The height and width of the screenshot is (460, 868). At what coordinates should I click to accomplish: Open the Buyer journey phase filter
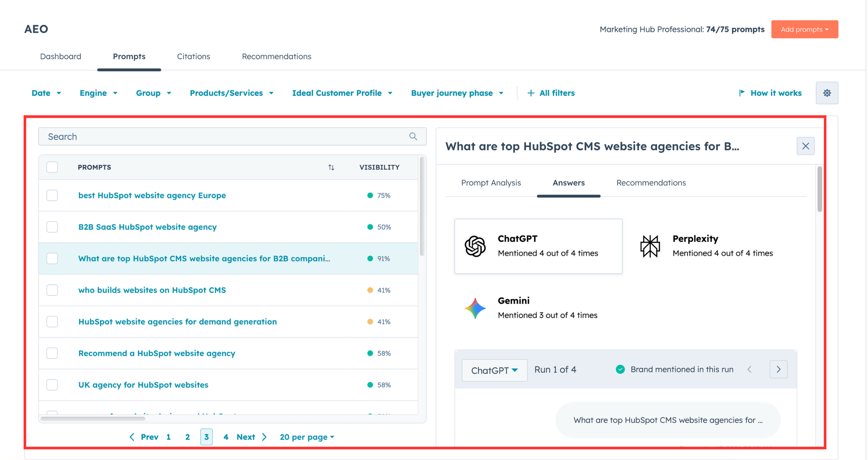457,93
